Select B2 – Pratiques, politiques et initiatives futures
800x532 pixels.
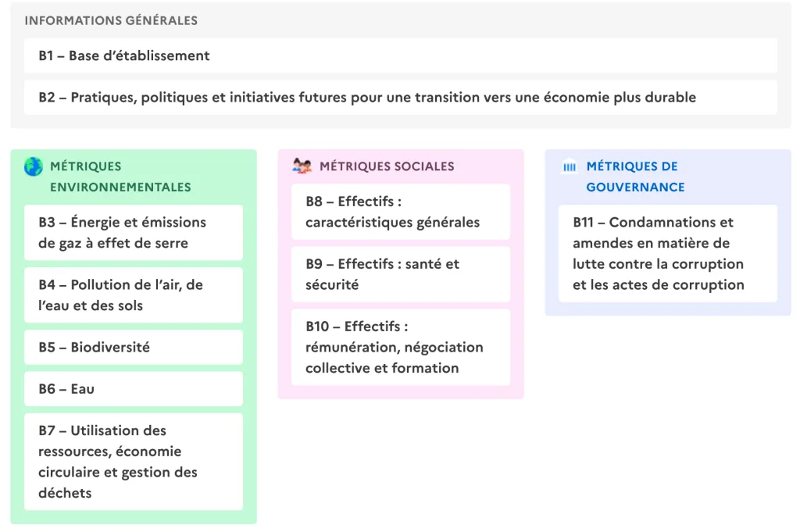(x=401, y=98)
